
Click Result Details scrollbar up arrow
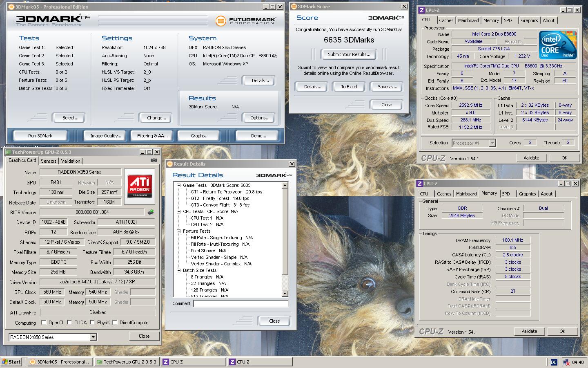[285, 186]
